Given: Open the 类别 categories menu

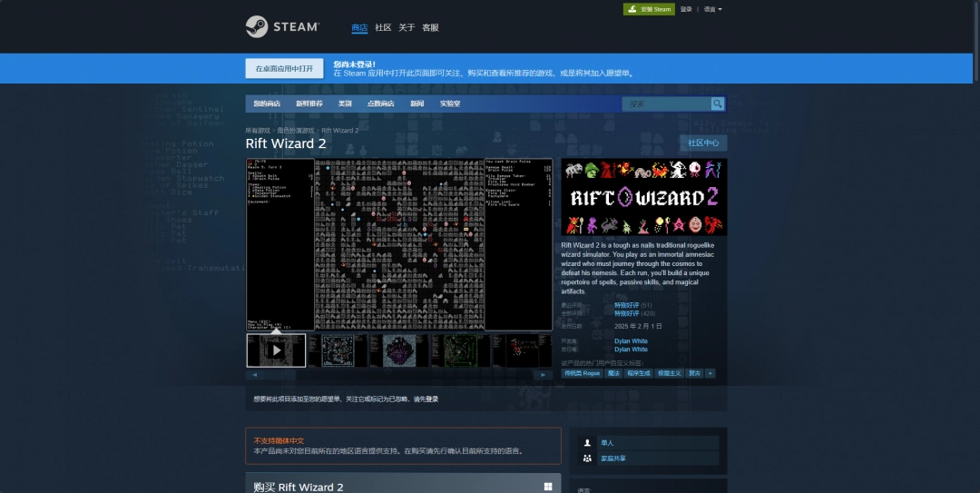Looking at the screenshot, I should pos(345,104).
